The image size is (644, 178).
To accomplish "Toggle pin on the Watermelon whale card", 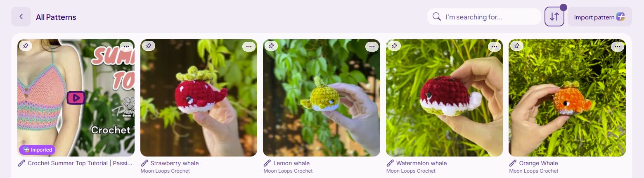I will click(x=394, y=46).
